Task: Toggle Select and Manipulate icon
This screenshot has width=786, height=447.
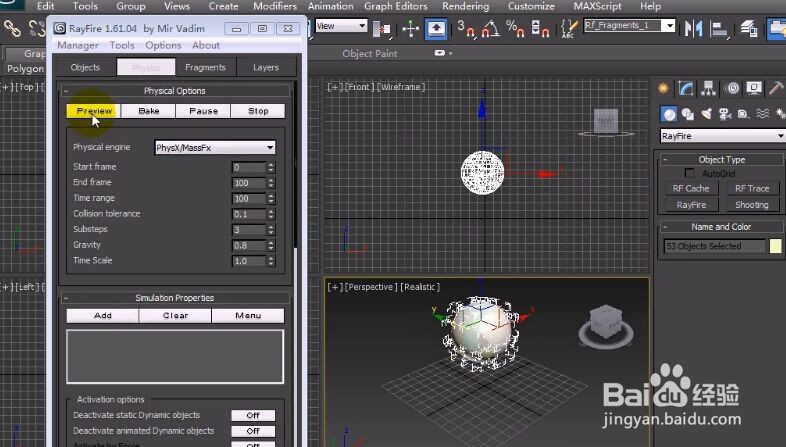Action: [411, 29]
